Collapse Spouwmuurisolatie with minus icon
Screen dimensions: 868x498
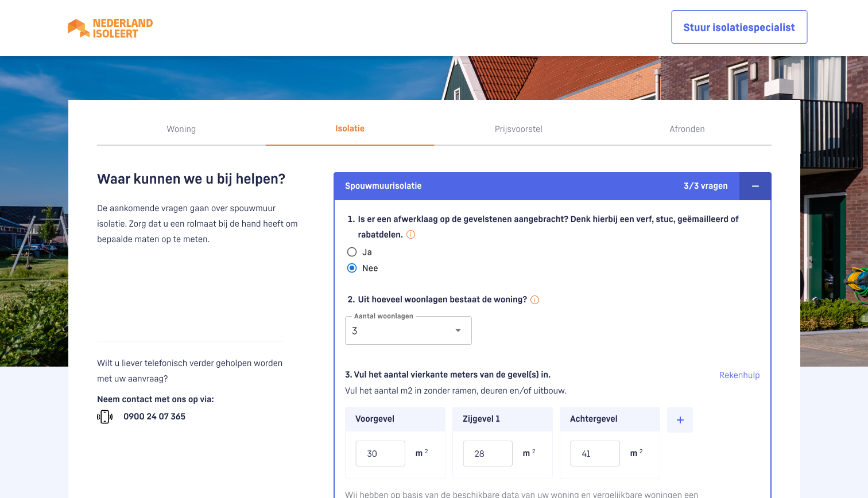(755, 186)
